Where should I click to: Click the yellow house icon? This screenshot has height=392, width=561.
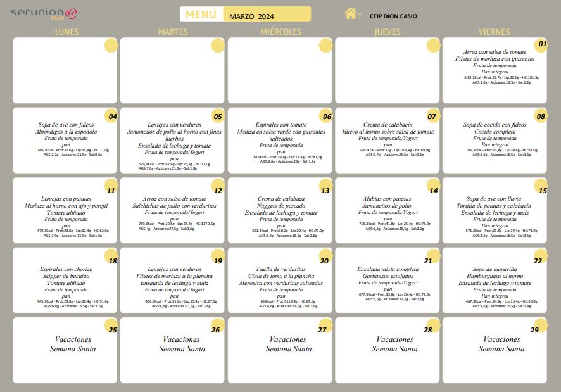pos(351,13)
